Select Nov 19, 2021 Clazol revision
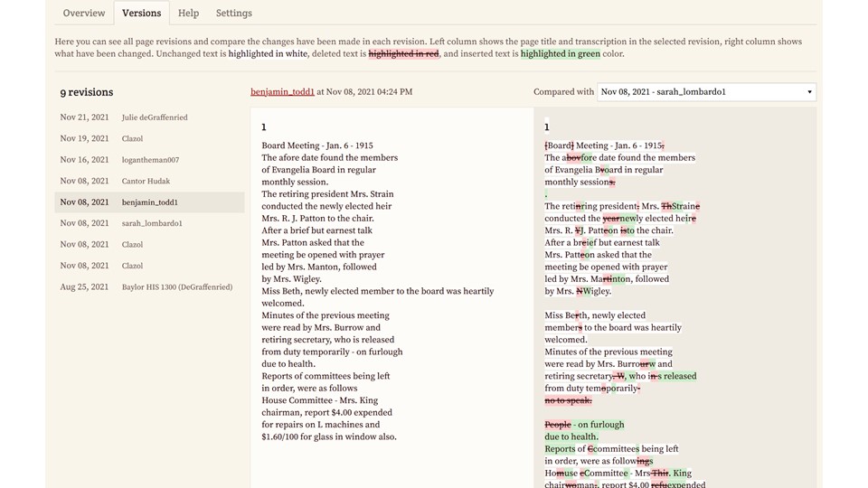868x488 pixels. 149,138
